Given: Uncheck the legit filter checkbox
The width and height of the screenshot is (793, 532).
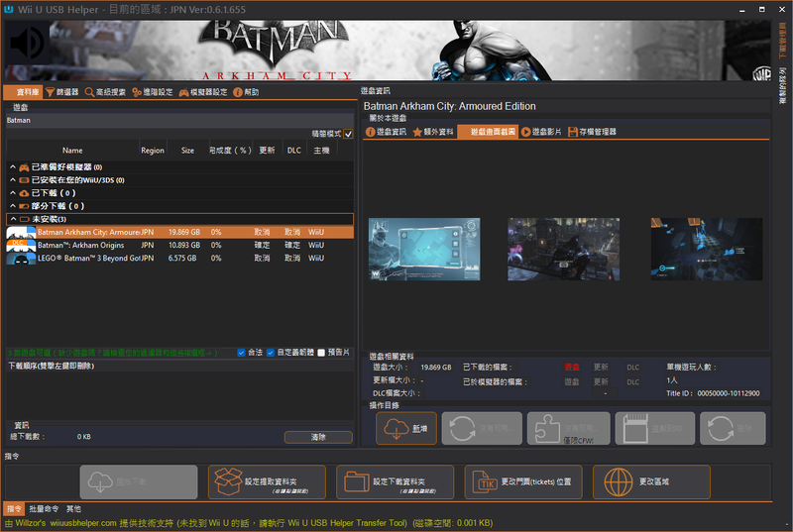Looking at the screenshot, I should click(241, 353).
